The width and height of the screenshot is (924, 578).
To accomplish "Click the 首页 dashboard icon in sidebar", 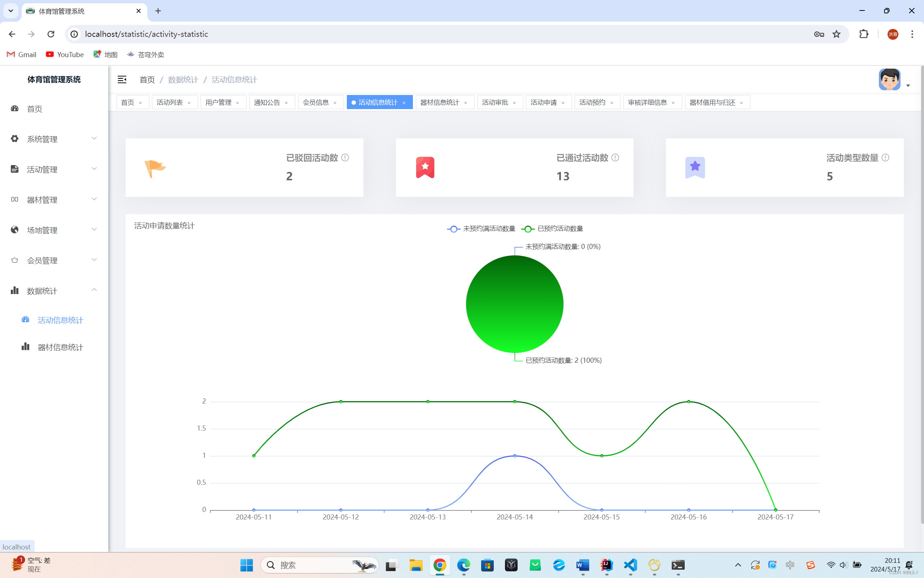I will [14, 109].
